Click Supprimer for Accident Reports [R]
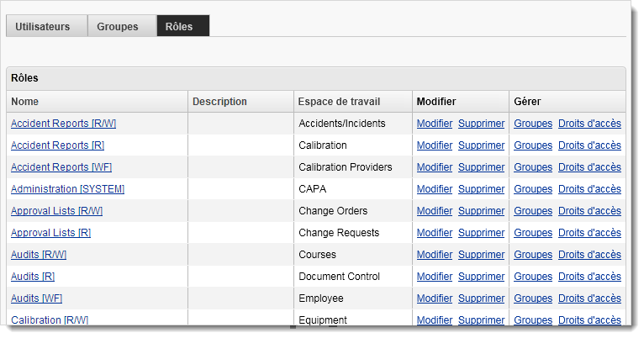Viewport: 644px width, 338px height. [482, 145]
